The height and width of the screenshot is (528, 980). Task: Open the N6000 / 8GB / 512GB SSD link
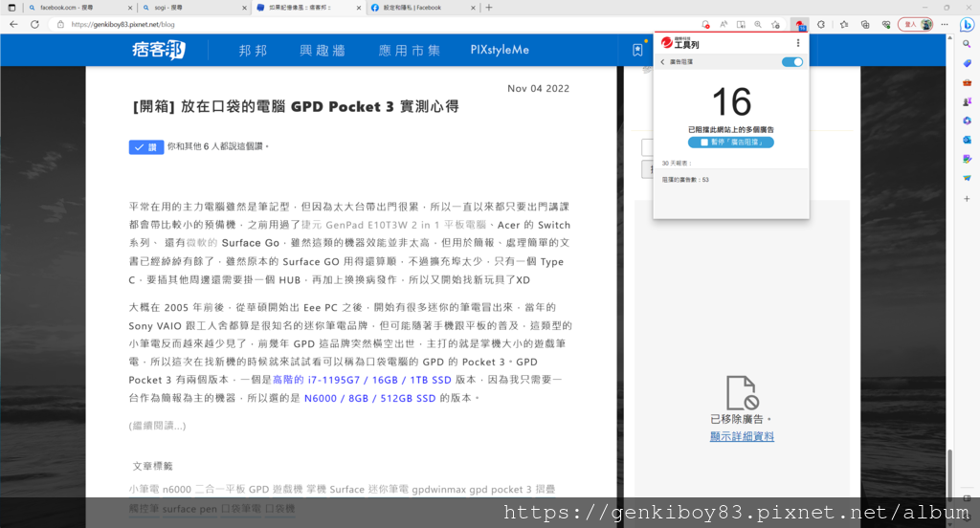tap(370, 398)
